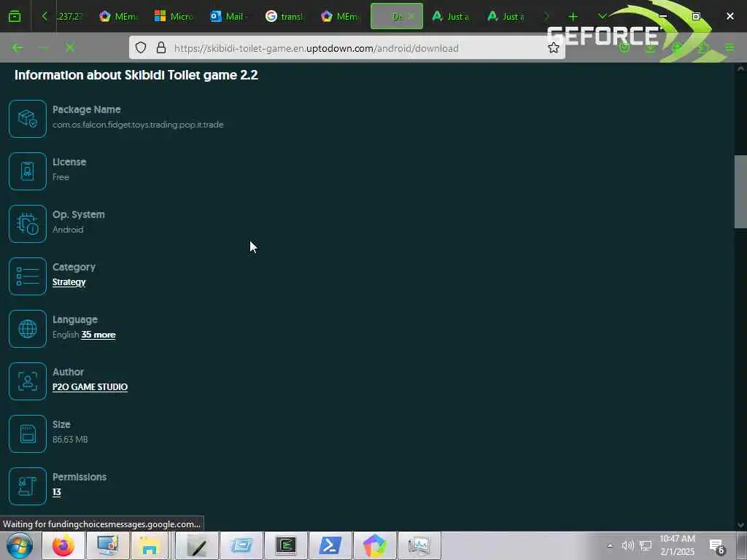Open the green terminal taskbar app
This screenshot has height=560, width=747.
[x=286, y=545]
